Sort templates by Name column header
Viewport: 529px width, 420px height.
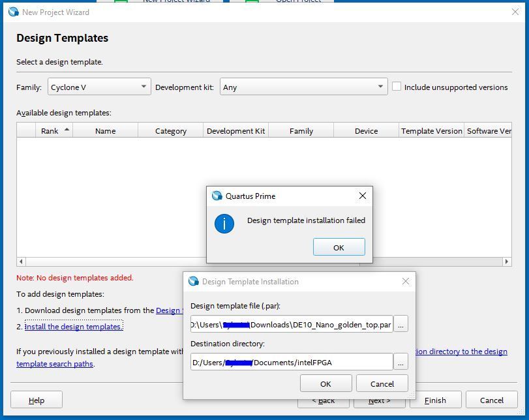pyautogui.click(x=105, y=130)
